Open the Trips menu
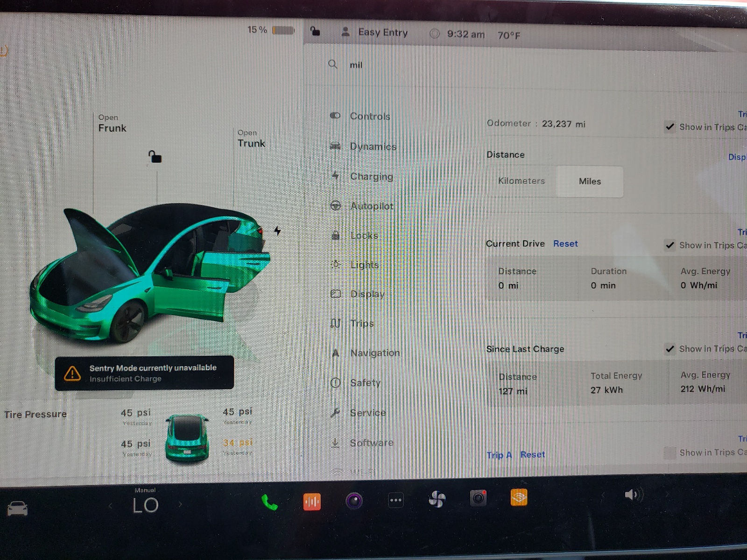 pos(352,323)
